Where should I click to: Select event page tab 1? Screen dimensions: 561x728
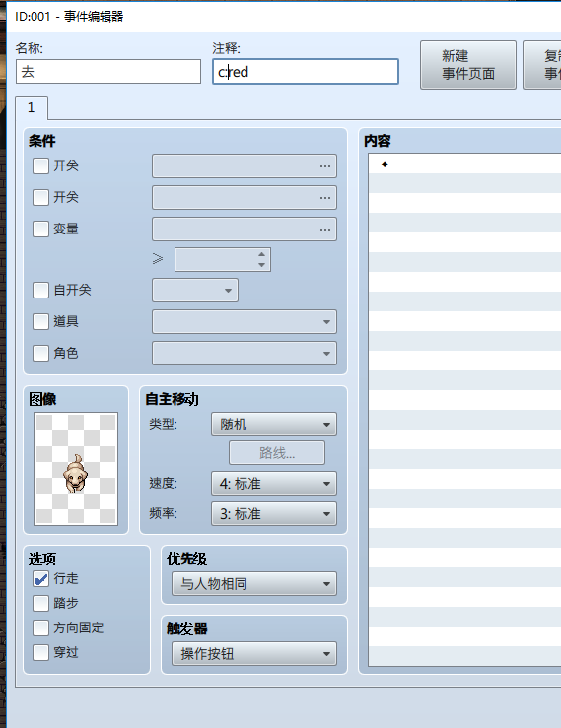[32, 107]
